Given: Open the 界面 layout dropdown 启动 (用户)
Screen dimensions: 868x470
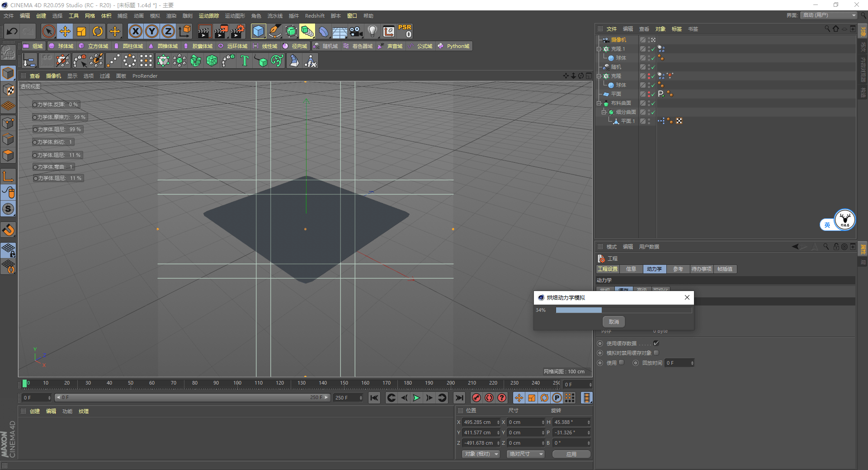Looking at the screenshot, I should 829,15.
